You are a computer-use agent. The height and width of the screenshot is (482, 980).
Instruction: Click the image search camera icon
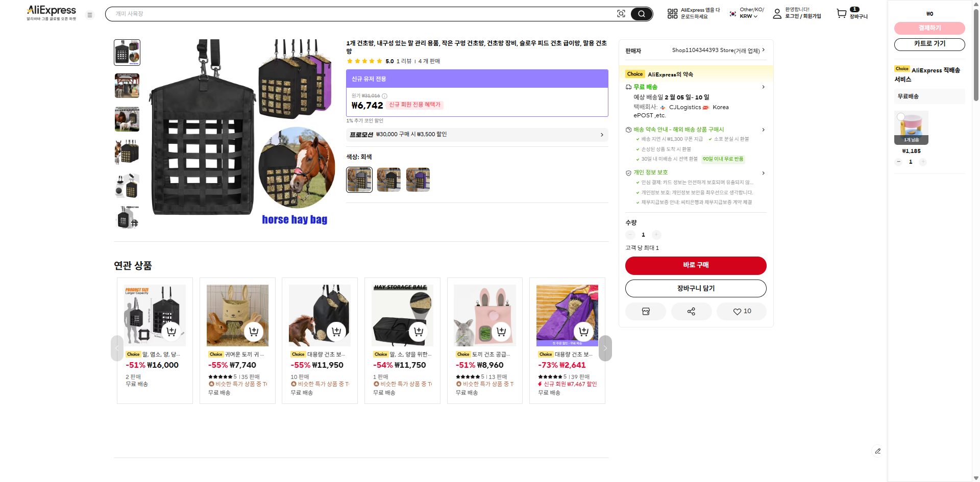pyautogui.click(x=621, y=14)
